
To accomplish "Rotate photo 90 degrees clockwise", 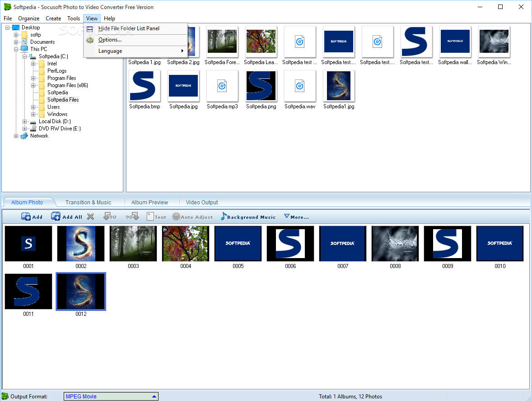I will point(132,217).
